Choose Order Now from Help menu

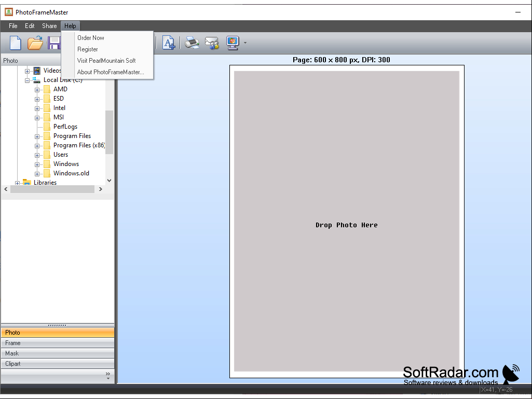(x=91, y=38)
